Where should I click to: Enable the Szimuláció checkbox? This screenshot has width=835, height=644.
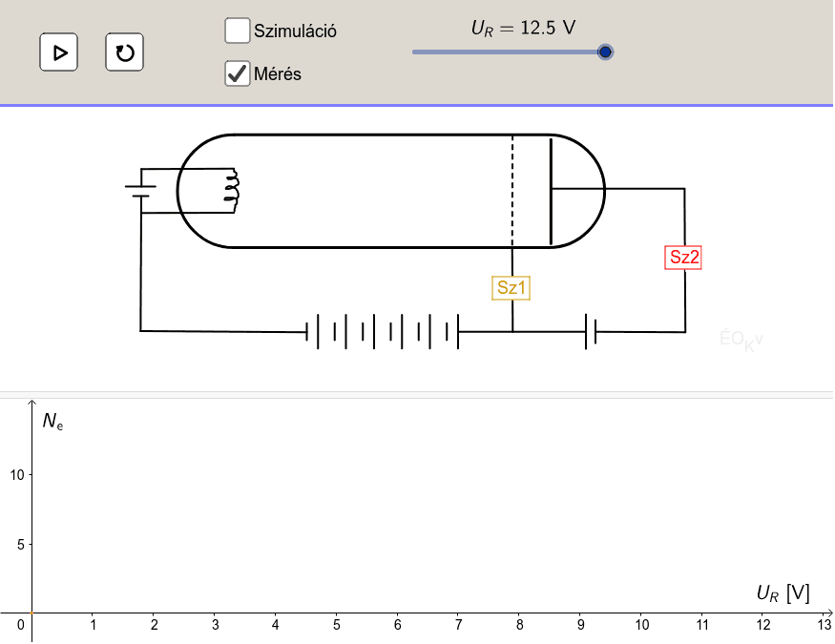click(x=238, y=31)
